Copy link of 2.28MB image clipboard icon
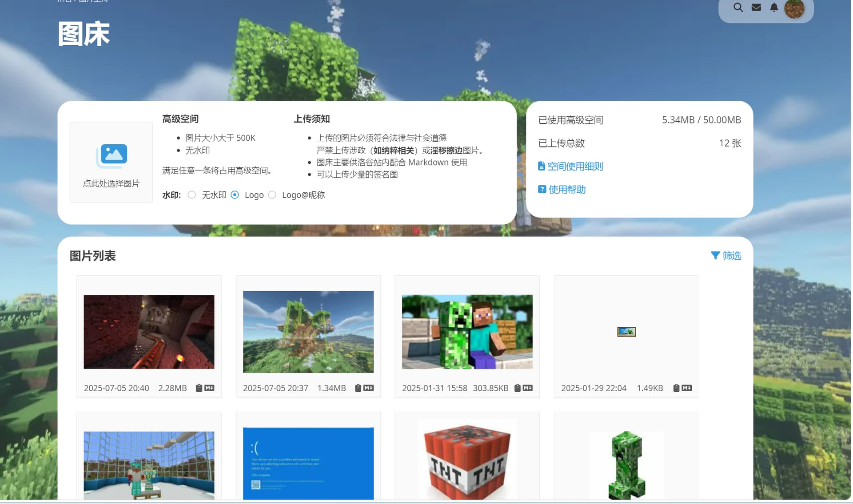This screenshot has height=504, width=853. tap(199, 388)
